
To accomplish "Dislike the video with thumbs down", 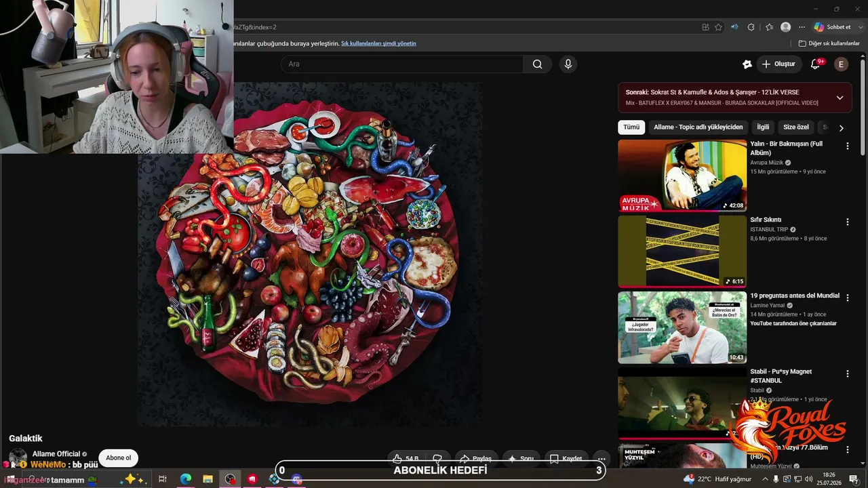I will click(437, 459).
